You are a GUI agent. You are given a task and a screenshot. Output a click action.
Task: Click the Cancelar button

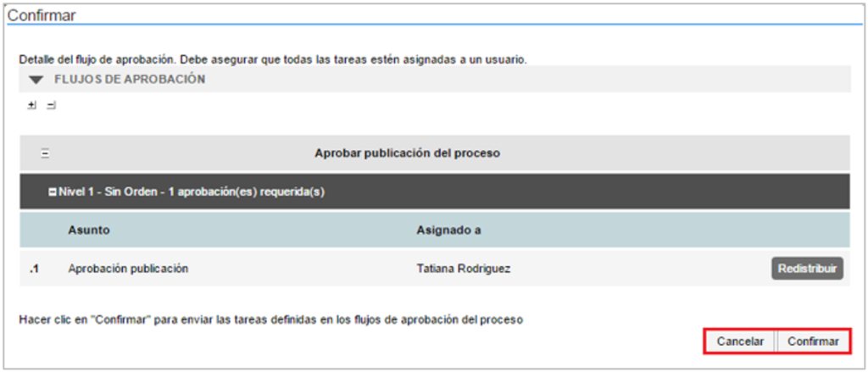click(740, 341)
